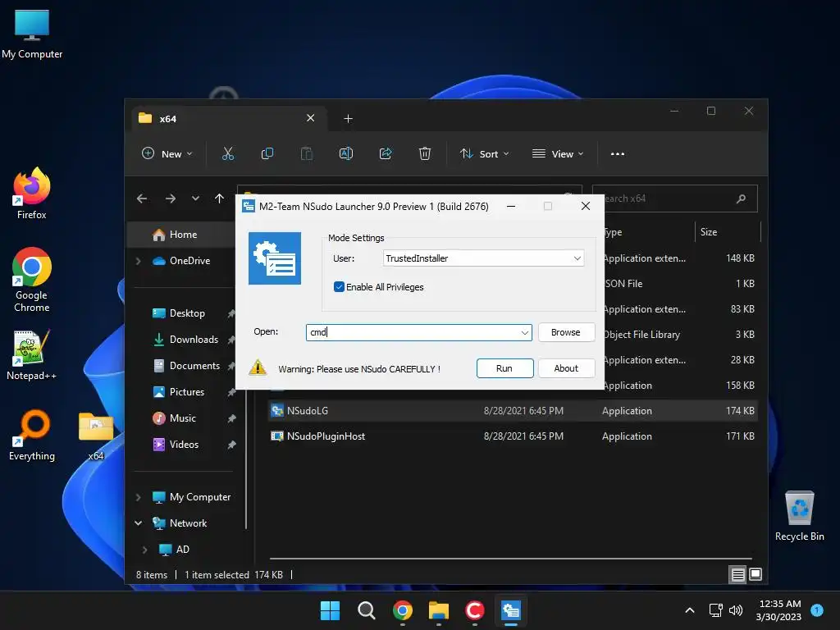
Task: Open recent locations chevron dropdown
Action: pos(195,199)
